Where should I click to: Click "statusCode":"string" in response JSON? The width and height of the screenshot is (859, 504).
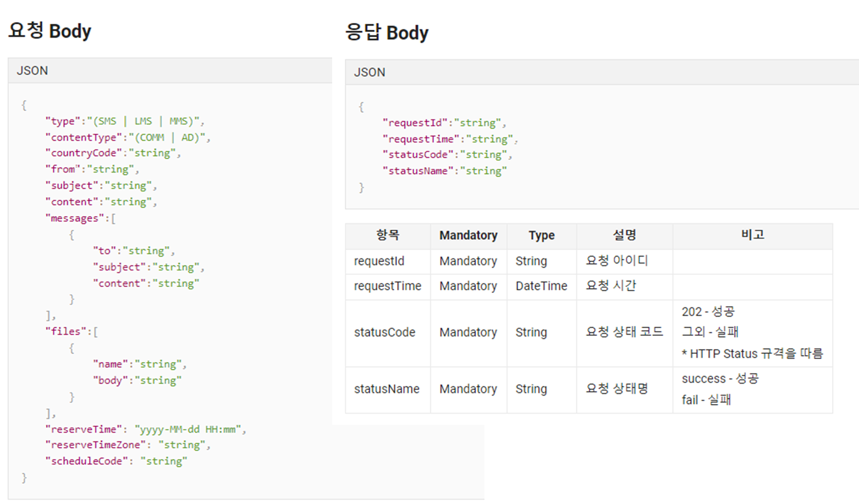tap(447, 154)
